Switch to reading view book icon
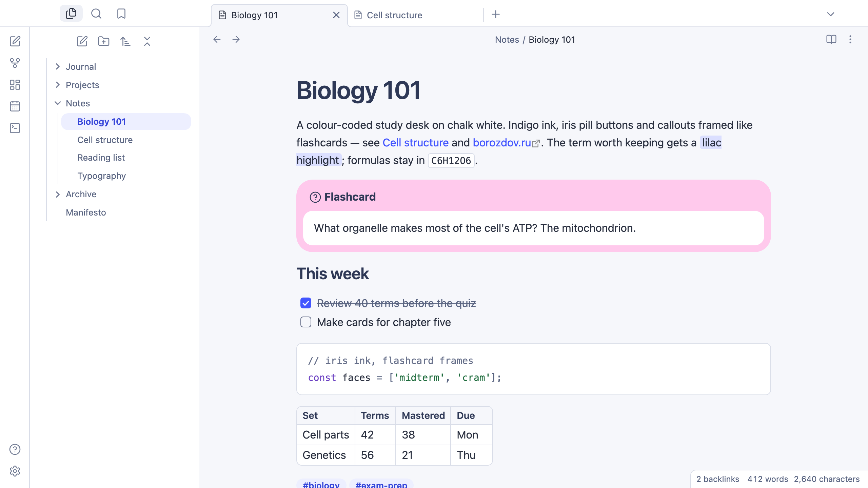This screenshot has height=488, width=868. click(x=831, y=39)
